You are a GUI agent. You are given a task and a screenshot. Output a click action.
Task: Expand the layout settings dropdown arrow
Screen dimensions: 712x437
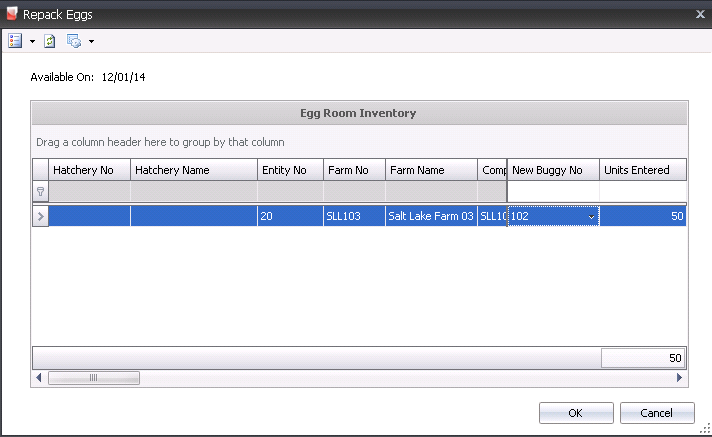click(91, 42)
